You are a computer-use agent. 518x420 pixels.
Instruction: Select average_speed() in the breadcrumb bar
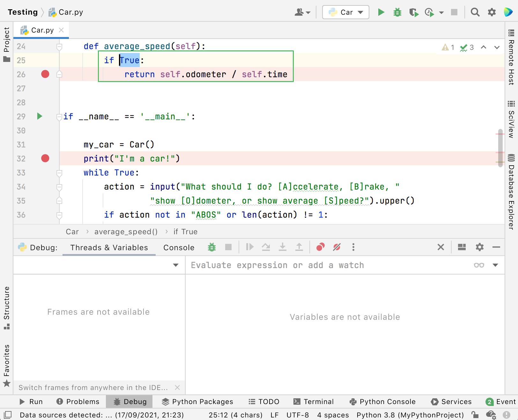(126, 232)
